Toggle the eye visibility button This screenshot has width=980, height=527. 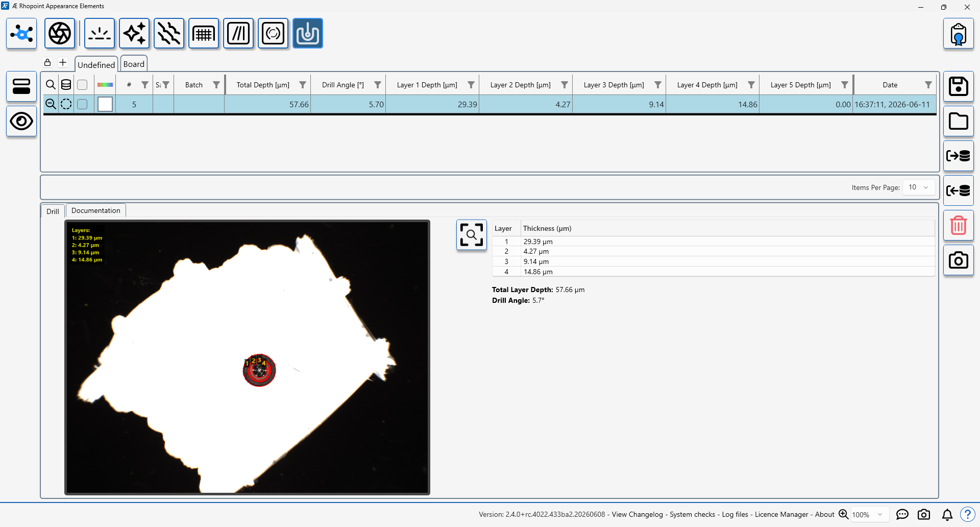tap(21, 121)
